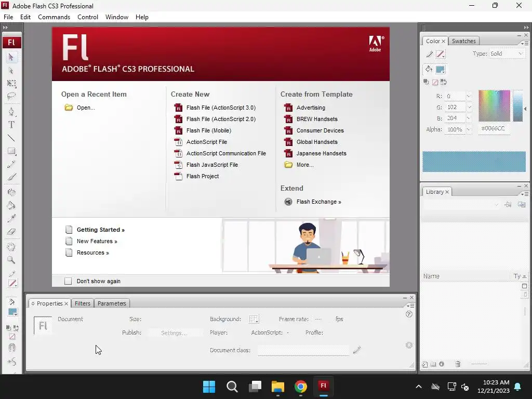This screenshot has height=399, width=532.
Task: Check the Don't show again checkbox
Action: tap(68, 281)
